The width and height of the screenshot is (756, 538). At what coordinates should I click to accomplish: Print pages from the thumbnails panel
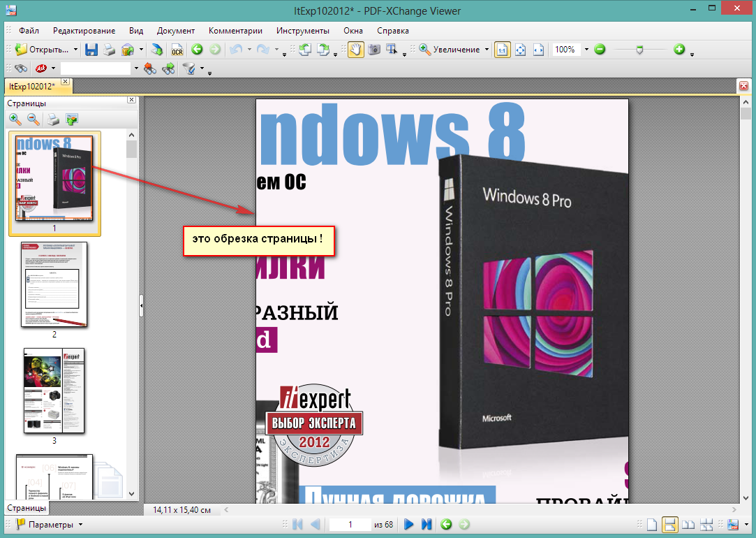(x=53, y=119)
